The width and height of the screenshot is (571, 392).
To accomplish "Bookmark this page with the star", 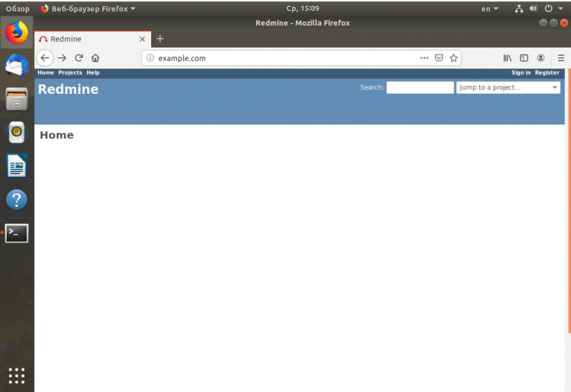I will (x=453, y=58).
